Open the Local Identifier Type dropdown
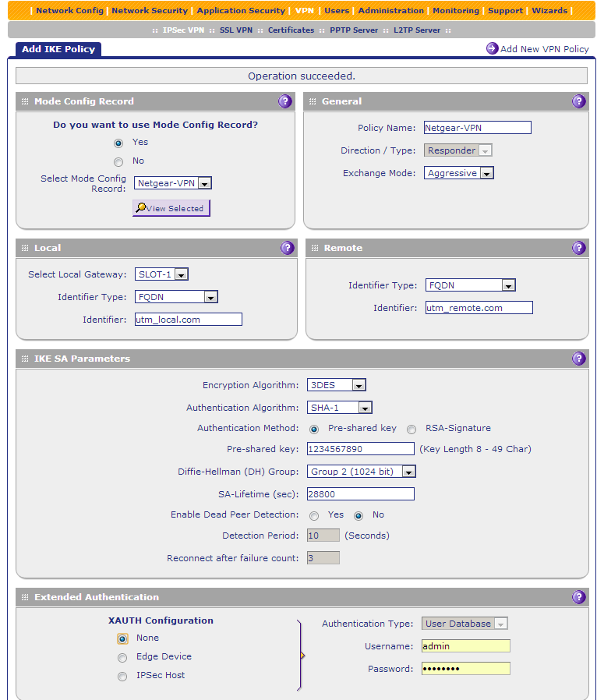The image size is (597, 700). 176,297
